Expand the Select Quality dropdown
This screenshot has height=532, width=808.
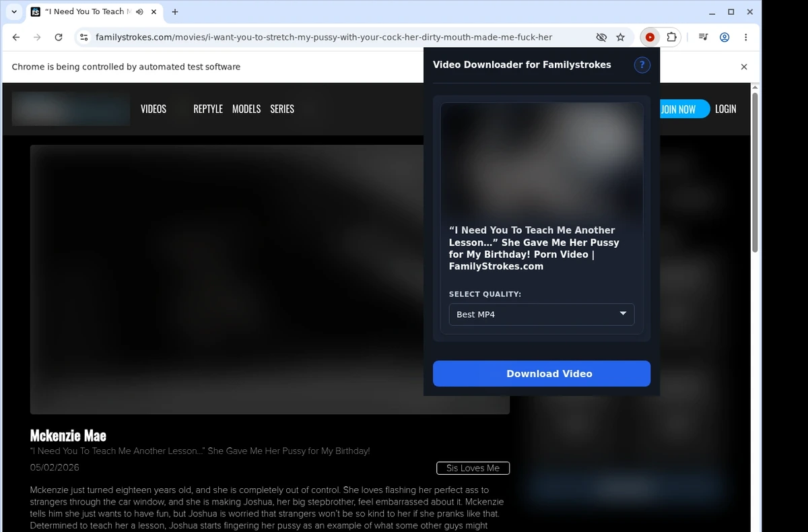[x=541, y=314]
